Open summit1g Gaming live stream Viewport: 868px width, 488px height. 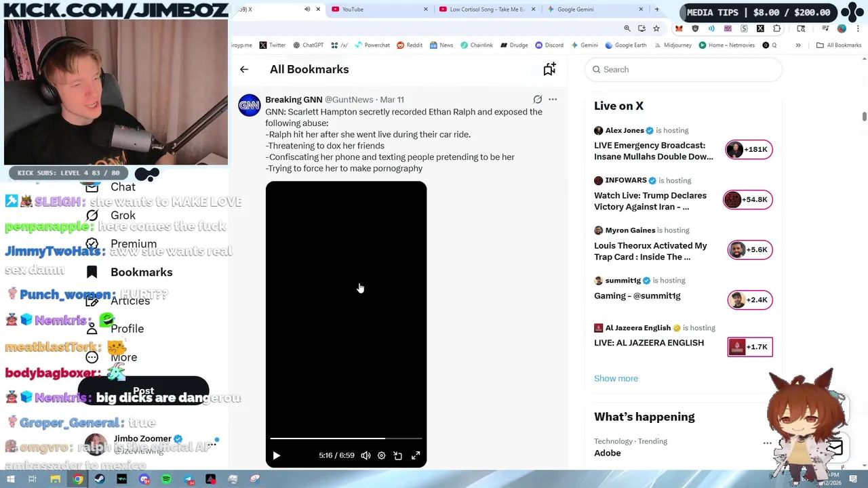[637, 296]
